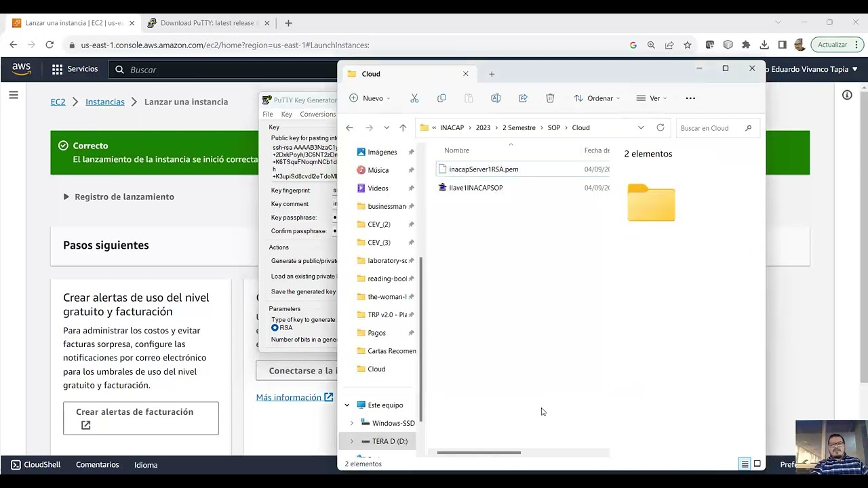Open the Ordenar sort dropdown
This screenshot has width=868, height=488.
(597, 98)
